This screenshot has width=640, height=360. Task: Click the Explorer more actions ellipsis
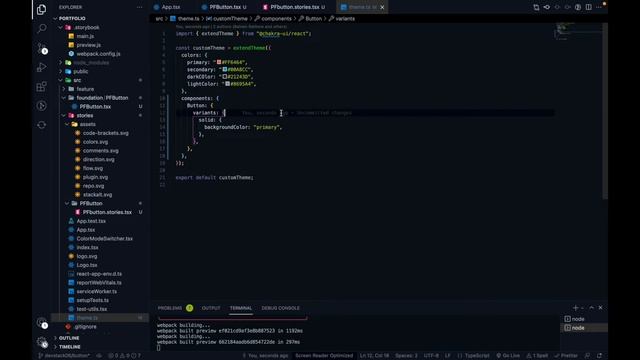(140, 7)
